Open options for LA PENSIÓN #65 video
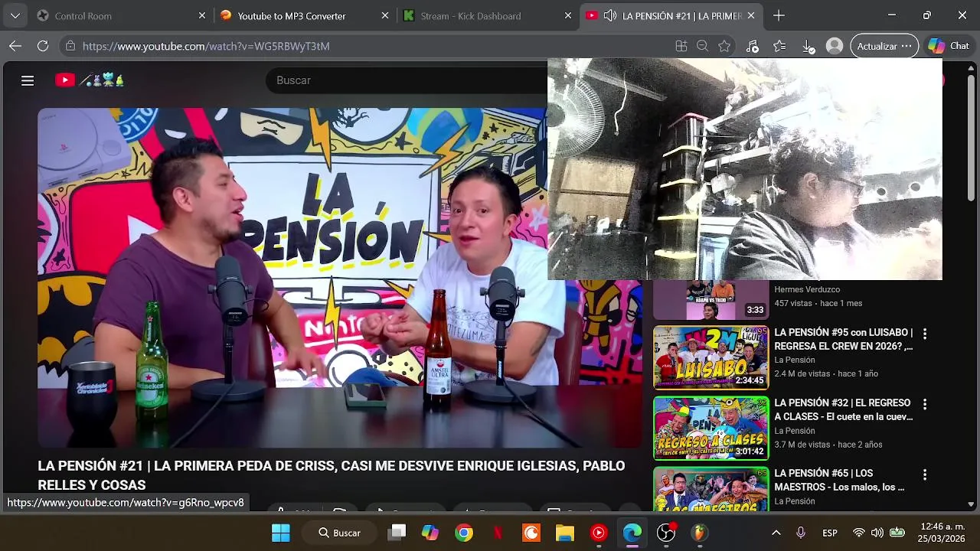The image size is (980, 551). (925, 474)
